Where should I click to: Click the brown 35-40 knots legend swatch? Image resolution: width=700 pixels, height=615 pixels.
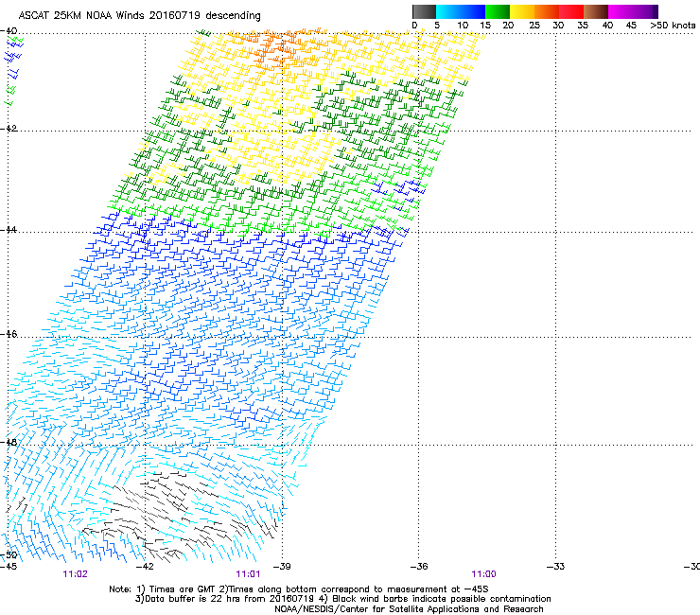pos(596,11)
